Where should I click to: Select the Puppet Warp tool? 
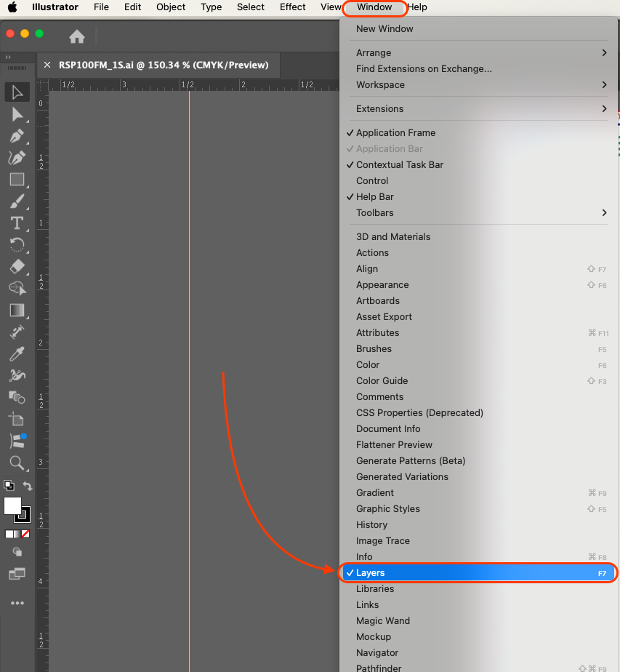point(17,376)
